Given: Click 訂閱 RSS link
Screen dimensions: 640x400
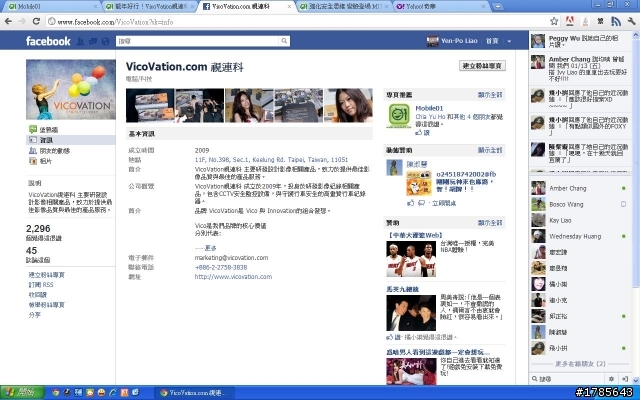Looking at the screenshot, I should point(41,284).
